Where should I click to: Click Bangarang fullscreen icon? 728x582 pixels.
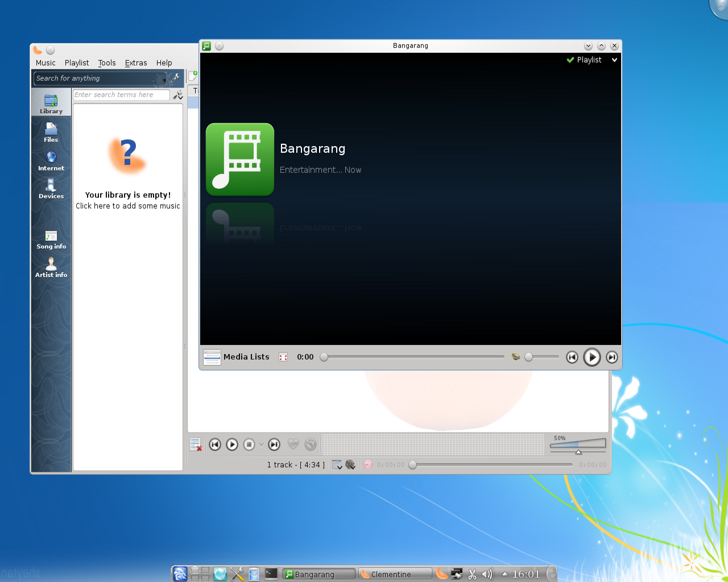click(x=283, y=357)
